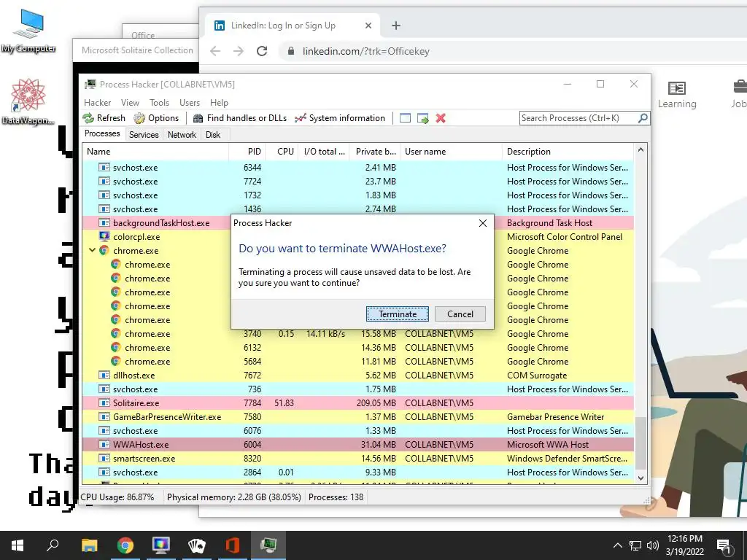Open the notification center icon
Image resolution: width=747 pixels, height=560 pixels.
coord(724,546)
